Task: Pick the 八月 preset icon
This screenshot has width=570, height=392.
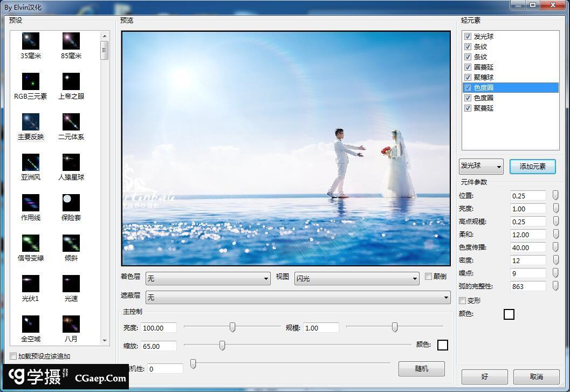Action: click(x=71, y=324)
